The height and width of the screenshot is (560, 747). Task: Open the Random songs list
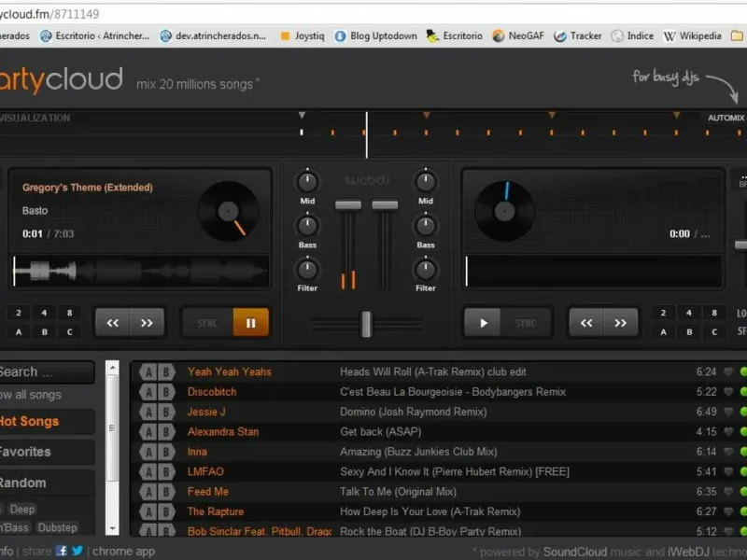[x=46, y=483]
